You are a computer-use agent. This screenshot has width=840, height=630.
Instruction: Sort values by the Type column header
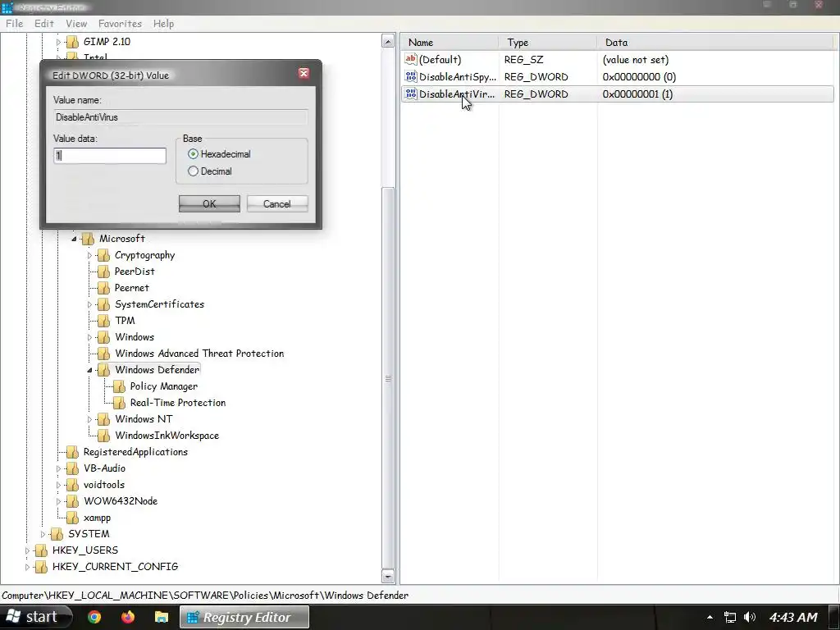[547, 43]
